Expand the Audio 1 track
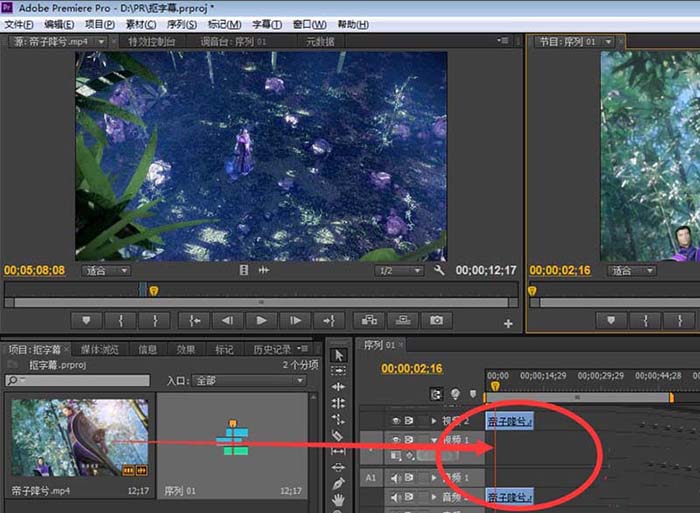The width and height of the screenshot is (700, 513). click(433, 478)
